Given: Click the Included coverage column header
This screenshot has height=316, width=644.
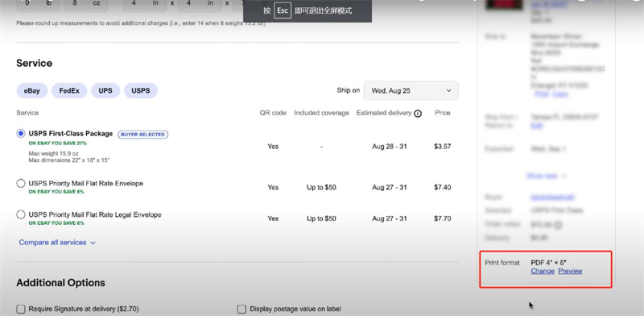Looking at the screenshot, I should pos(321,113).
